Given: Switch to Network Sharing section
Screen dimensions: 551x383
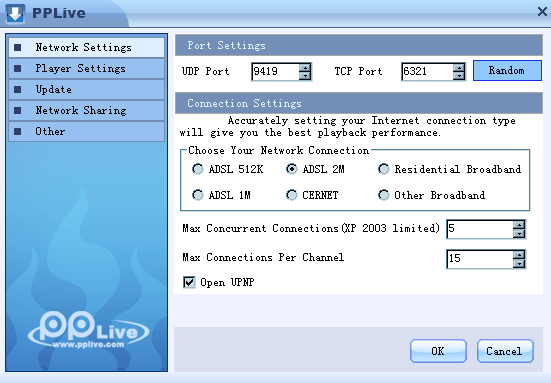Looking at the screenshot, I should pyautogui.click(x=86, y=111).
